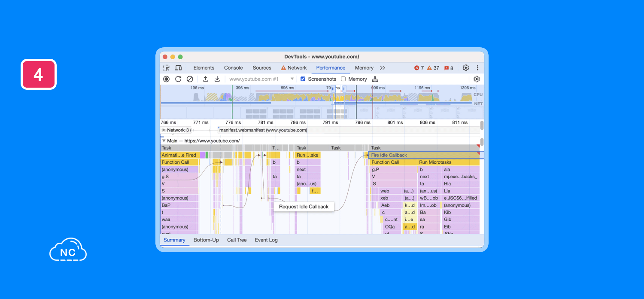Open DevTools settings gear in top bar

tap(466, 68)
